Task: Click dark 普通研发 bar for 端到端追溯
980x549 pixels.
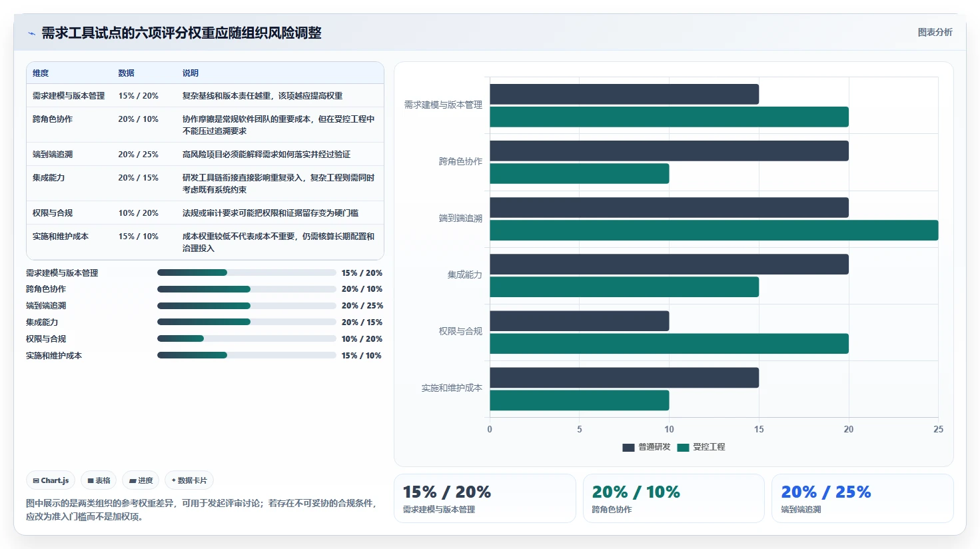Action: click(x=669, y=207)
